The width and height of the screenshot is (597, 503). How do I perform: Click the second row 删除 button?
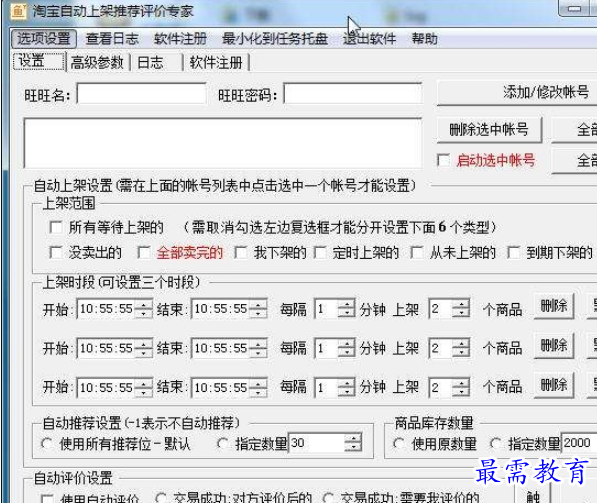tap(554, 346)
